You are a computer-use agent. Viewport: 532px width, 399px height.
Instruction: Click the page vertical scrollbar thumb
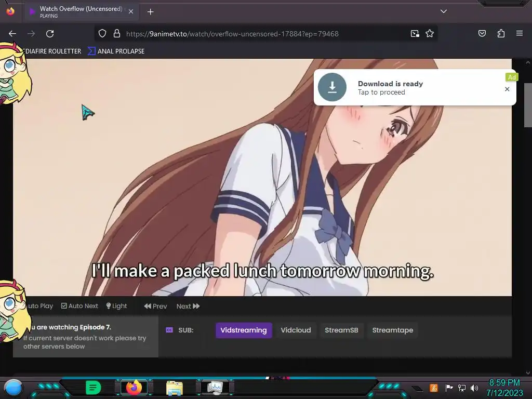tap(528, 105)
